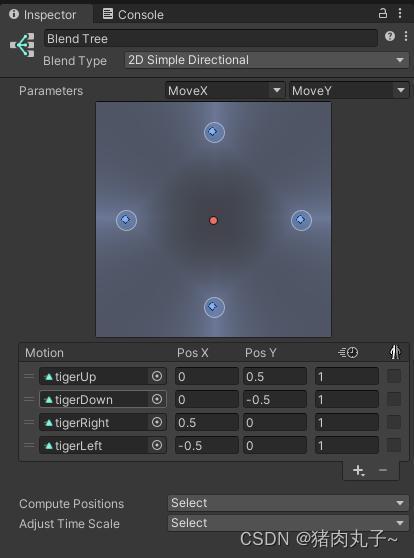Switch to the Console tab
The image size is (414, 558).
tap(133, 15)
